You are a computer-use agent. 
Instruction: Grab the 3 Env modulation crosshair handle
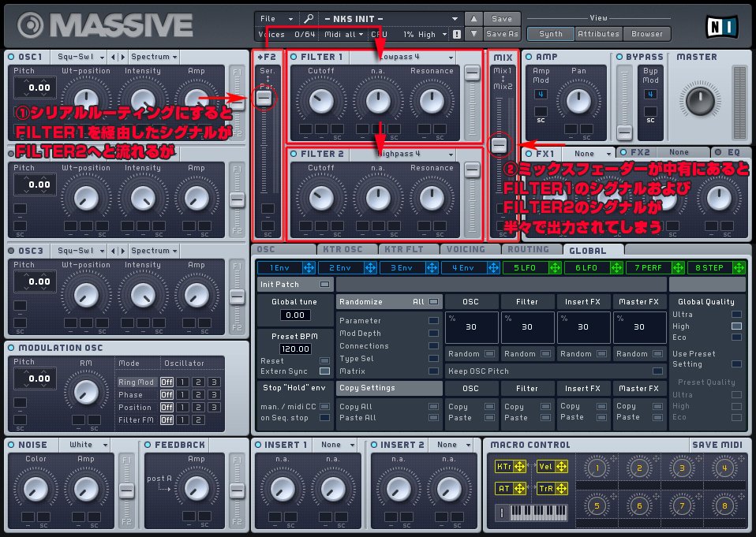coord(432,268)
